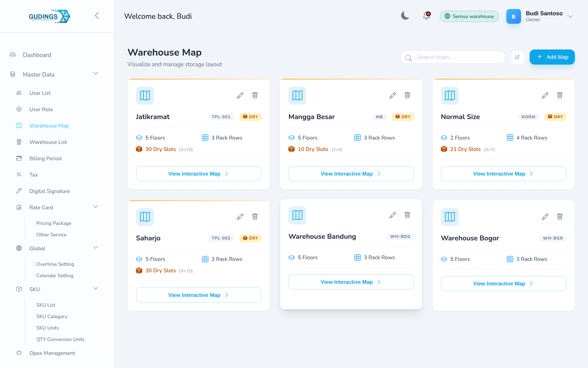
Task: Select Warehouse Map menu item
Action: coord(49,126)
